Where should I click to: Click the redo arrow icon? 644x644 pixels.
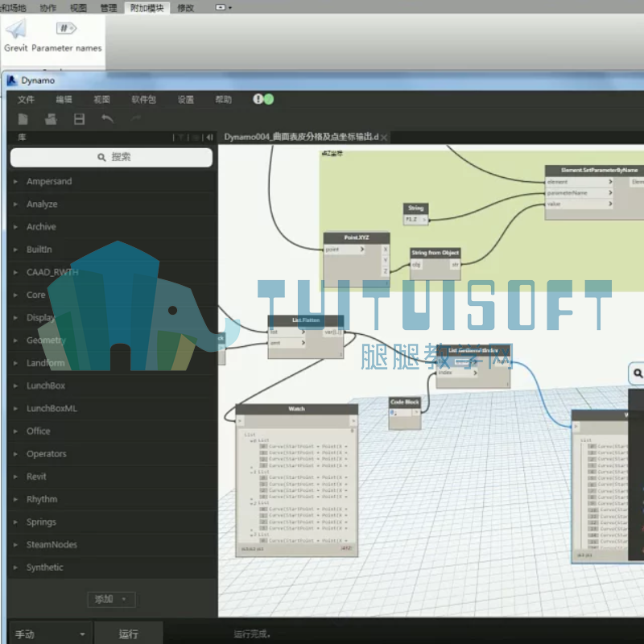135,118
